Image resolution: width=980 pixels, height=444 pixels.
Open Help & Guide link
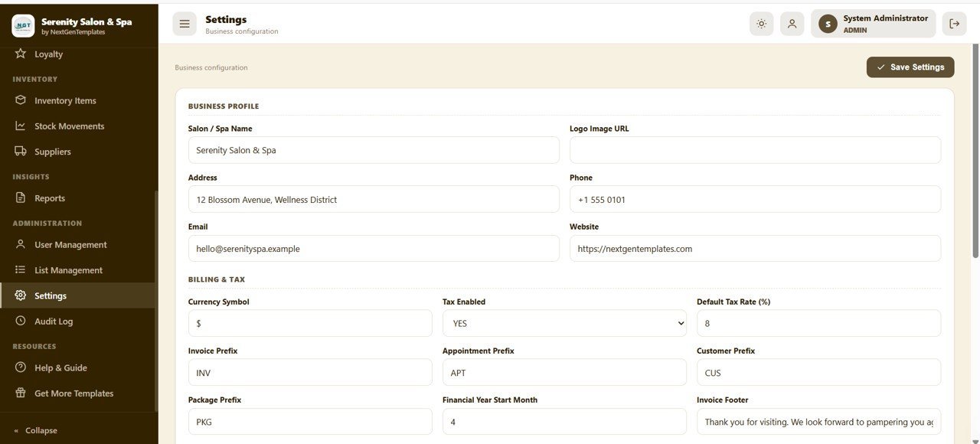(x=77, y=367)
